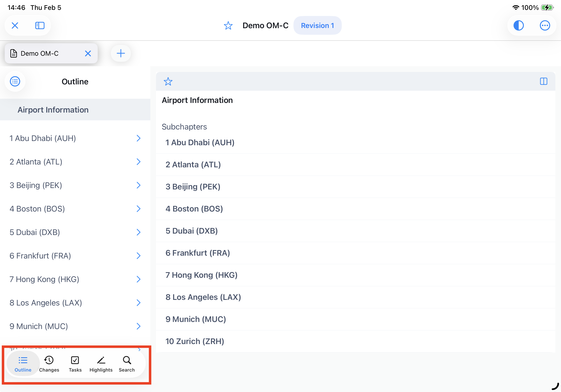Viewport: 561px width, 392px height.
Task: Bookmark Airport Information chapter star
Action: [168, 81]
